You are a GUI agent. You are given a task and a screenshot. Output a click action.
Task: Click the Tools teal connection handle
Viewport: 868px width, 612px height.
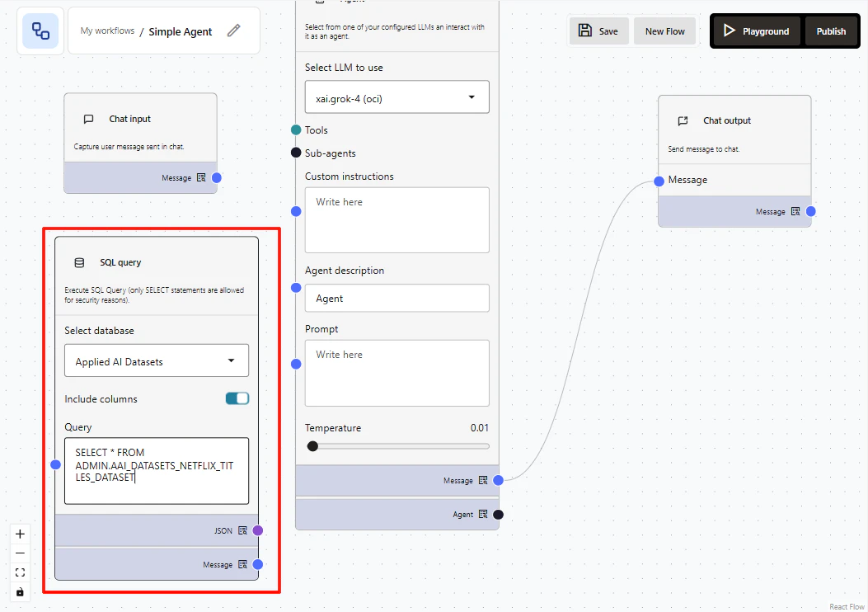pos(296,130)
